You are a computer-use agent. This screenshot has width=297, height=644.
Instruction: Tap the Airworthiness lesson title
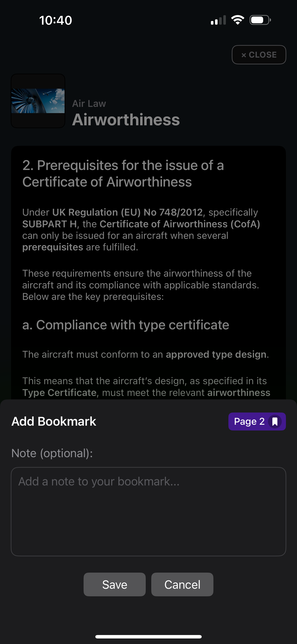(x=126, y=120)
